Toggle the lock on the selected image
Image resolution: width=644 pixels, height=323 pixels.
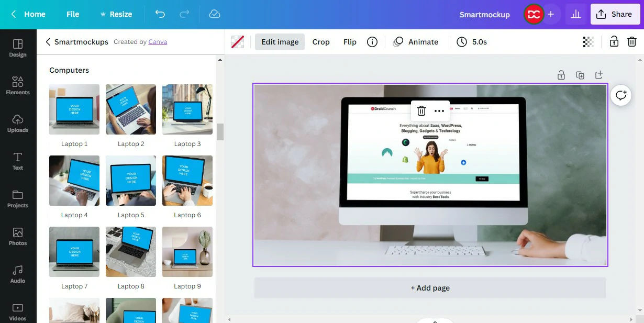pos(614,41)
